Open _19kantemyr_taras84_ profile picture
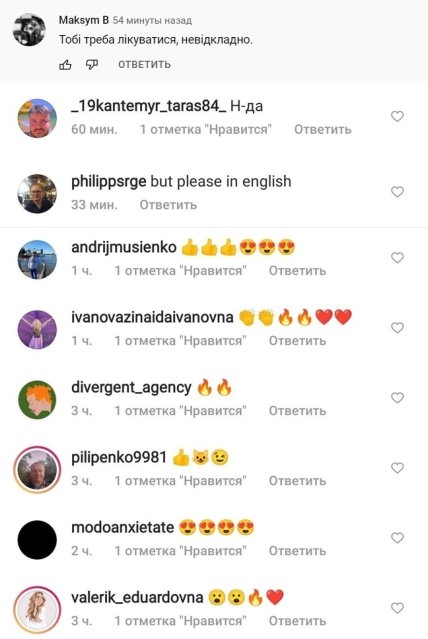The width and height of the screenshot is (428, 639). 37,118
